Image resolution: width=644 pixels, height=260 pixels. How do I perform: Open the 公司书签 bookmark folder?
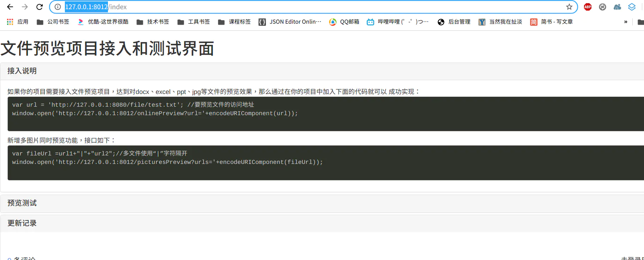(x=53, y=22)
